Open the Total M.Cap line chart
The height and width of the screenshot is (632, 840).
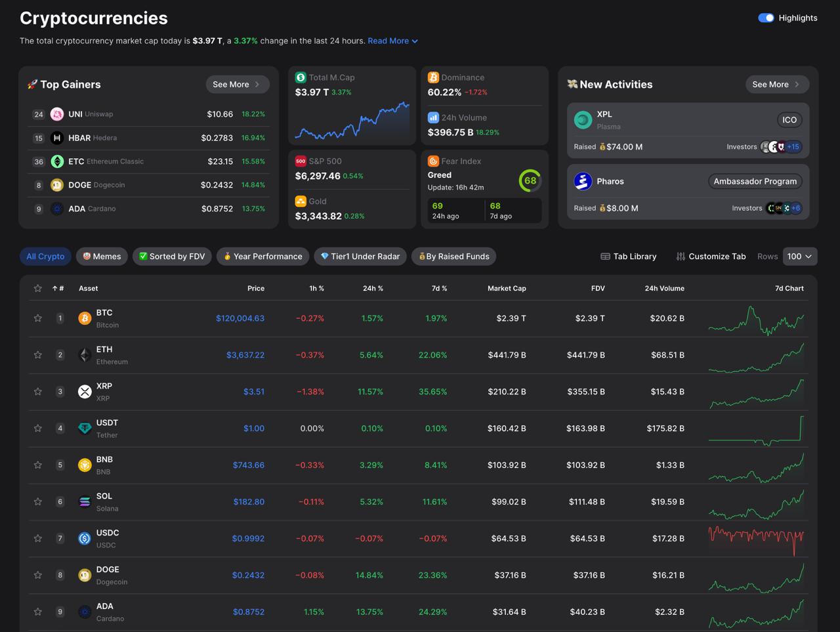click(x=352, y=121)
